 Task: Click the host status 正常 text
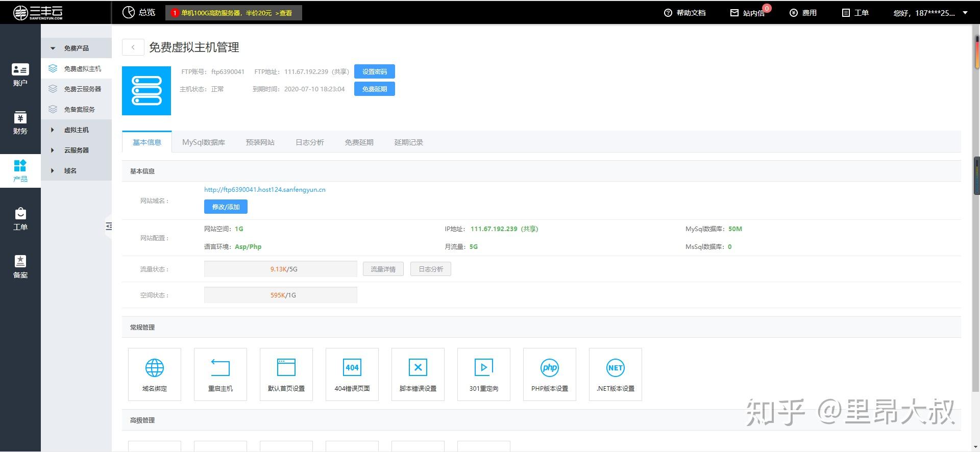(x=217, y=89)
